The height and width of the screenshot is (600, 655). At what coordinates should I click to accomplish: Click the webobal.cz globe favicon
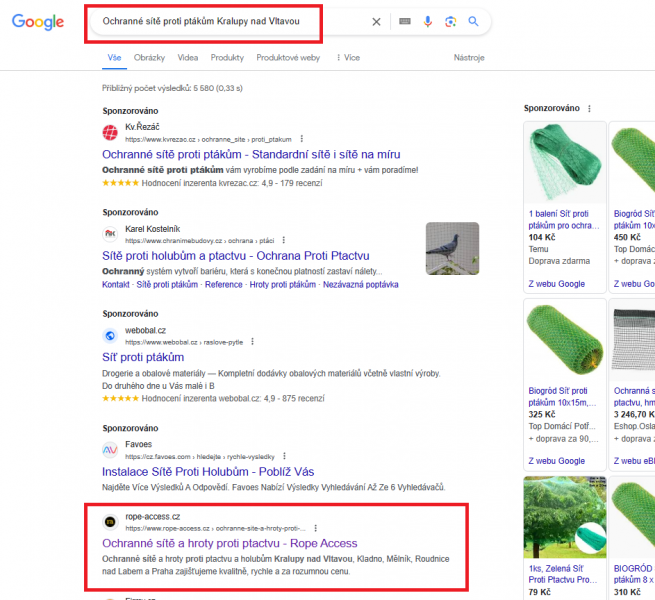tap(110, 336)
